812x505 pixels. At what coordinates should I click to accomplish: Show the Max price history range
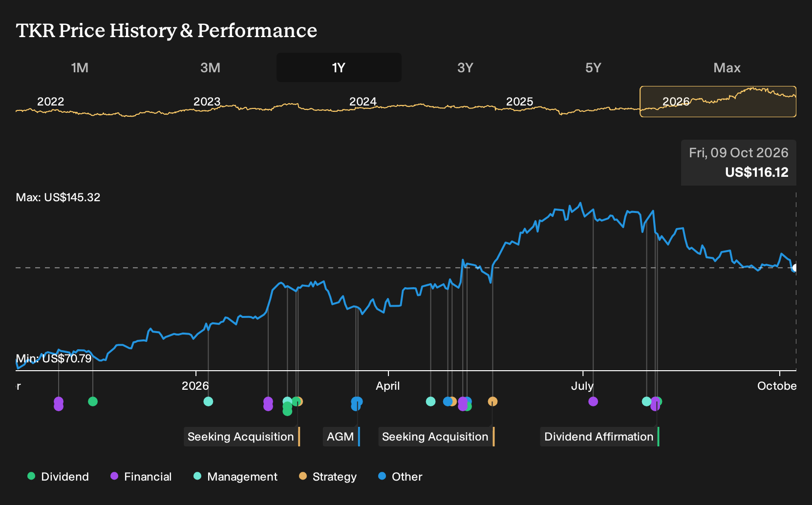727,67
